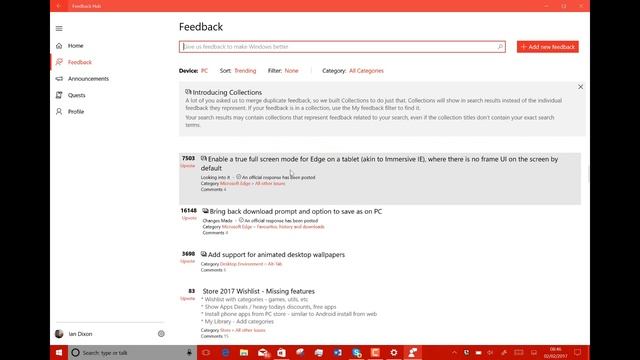This screenshot has height=360, width=640.
Task: Open Desktop Environment > Alt-Tab category link
Action: click(x=251, y=264)
